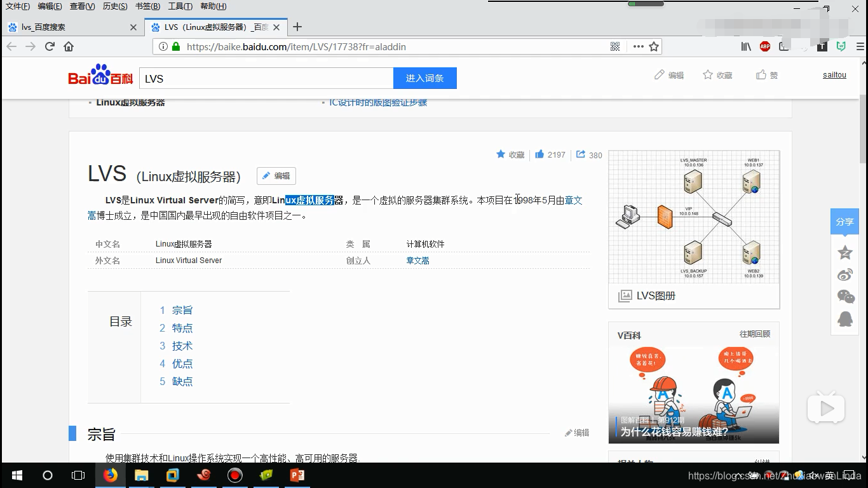Click 收藏 star above the article

click(x=511, y=154)
